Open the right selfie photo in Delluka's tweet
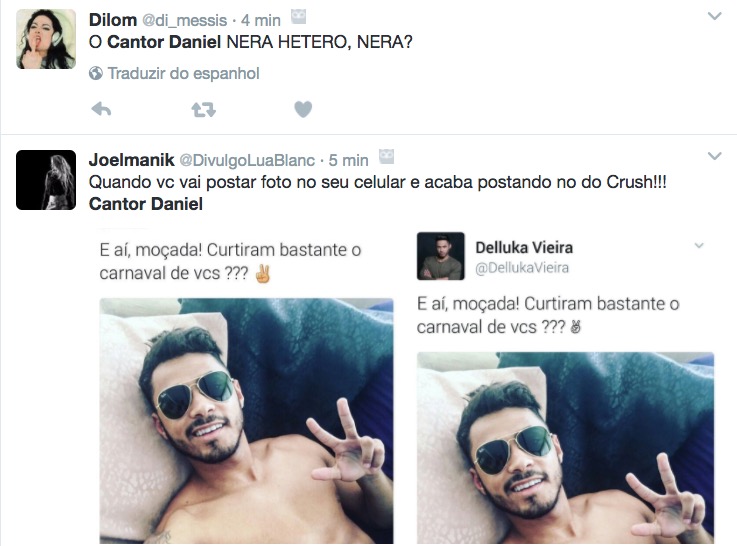The height and width of the screenshot is (546, 737). [565, 448]
